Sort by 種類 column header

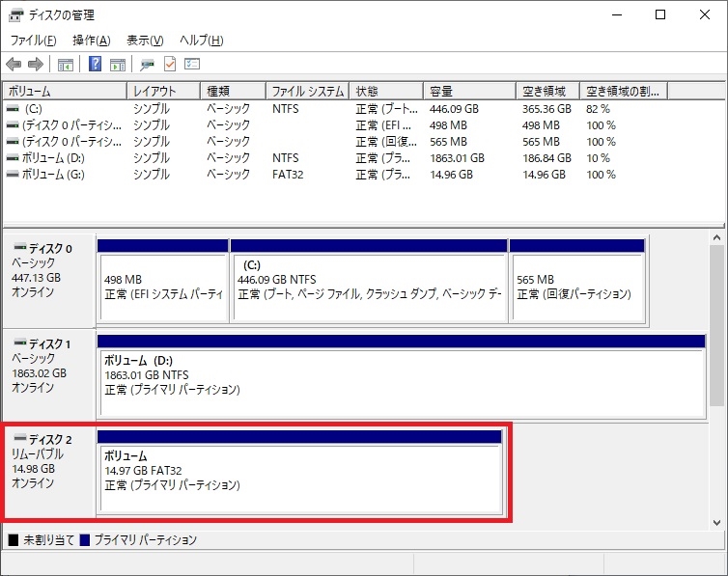click(x=233, y=91)
